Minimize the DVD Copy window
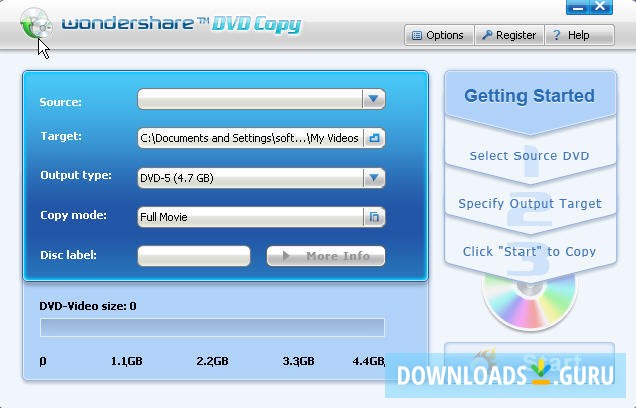Screen dimensions: 636x408 point(578,7)
